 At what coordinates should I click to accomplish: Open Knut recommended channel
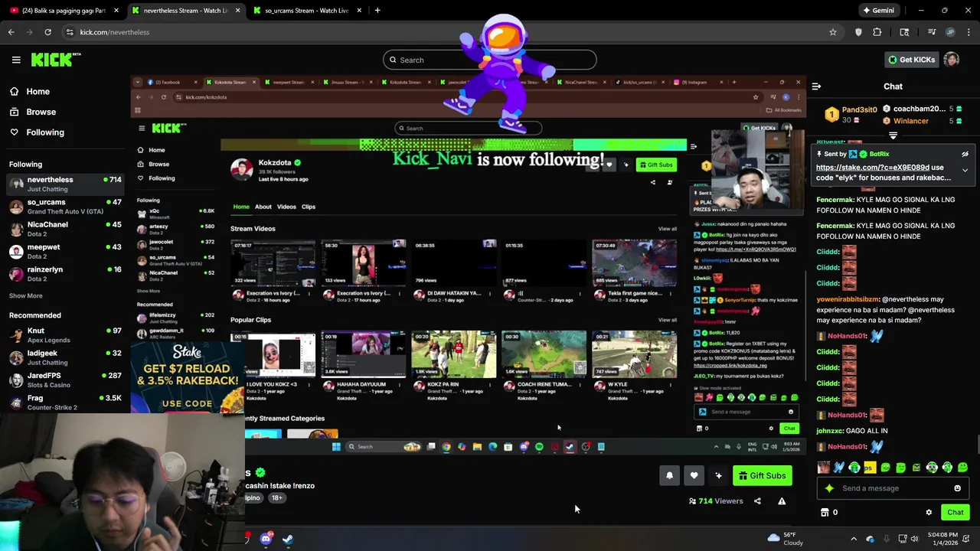65,335
